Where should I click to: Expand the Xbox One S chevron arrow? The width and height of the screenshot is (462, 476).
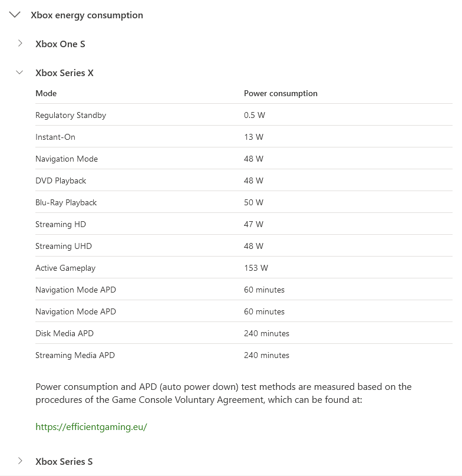pos(20,44)
